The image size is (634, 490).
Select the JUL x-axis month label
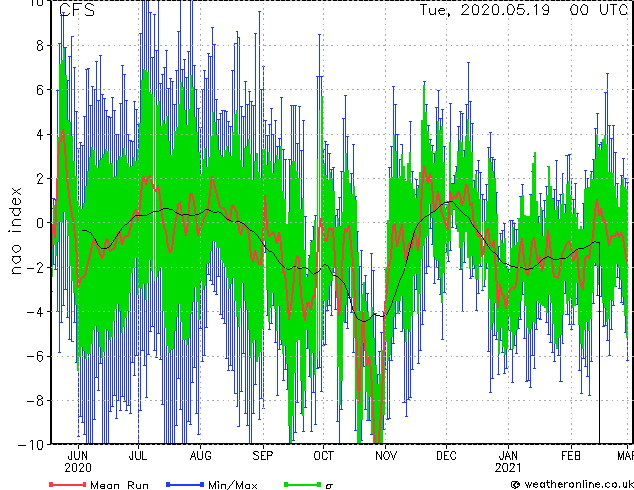138,456
